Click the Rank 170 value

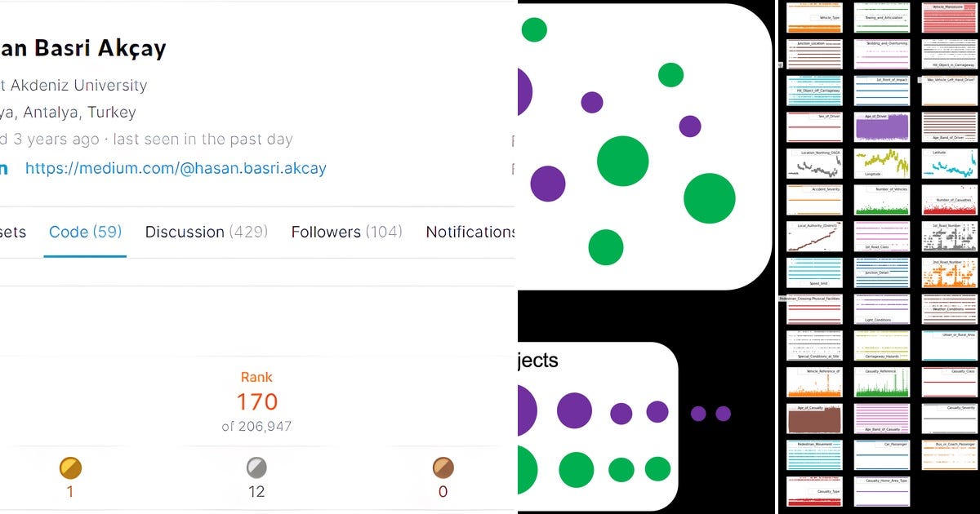(256, 401)
